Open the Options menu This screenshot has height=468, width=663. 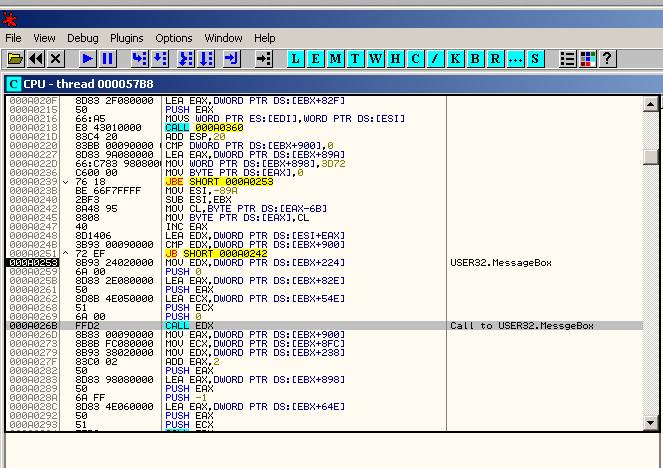(x=174, y=38)
